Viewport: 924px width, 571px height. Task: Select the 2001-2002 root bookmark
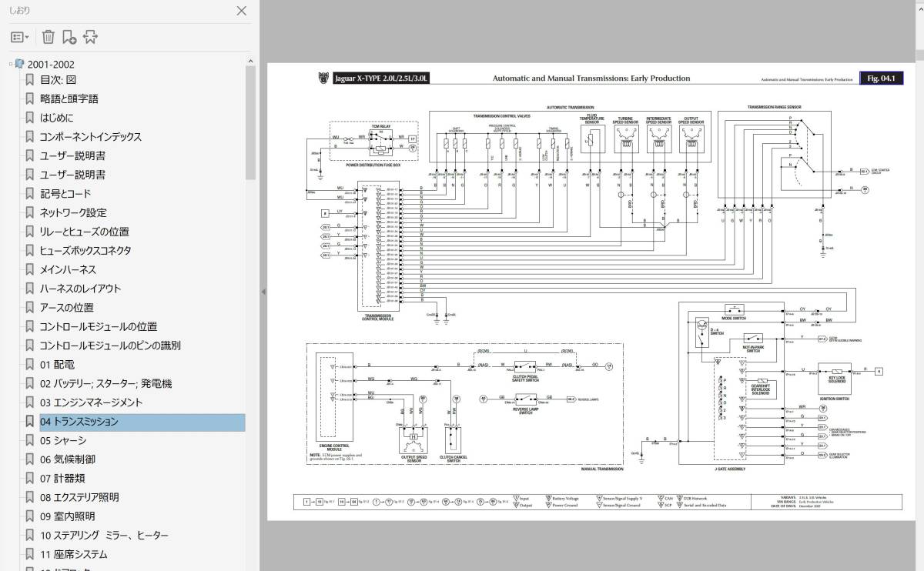point(51,65)
